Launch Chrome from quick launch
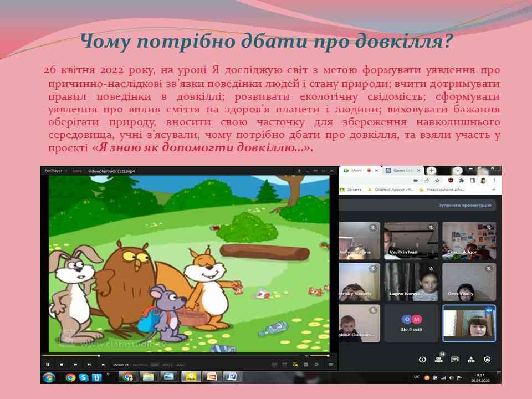The height and width of the screenshot is (399, 532). click(x=70, y=377)
